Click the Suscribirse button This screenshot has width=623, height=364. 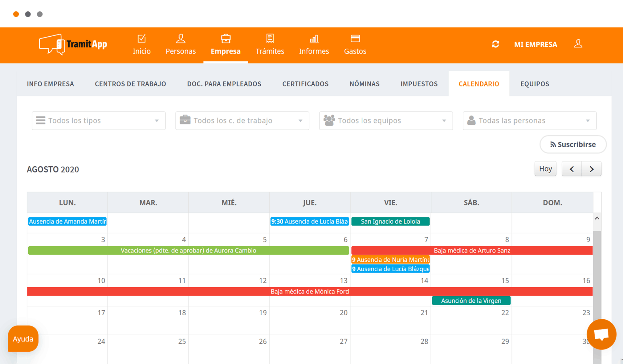click(573, 144)
